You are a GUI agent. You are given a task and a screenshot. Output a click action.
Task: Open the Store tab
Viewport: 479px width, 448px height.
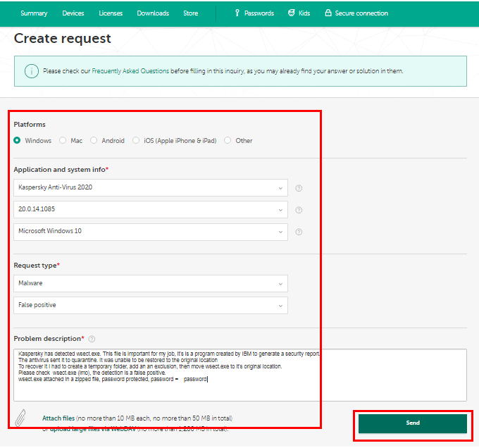(x=191, y=13)
